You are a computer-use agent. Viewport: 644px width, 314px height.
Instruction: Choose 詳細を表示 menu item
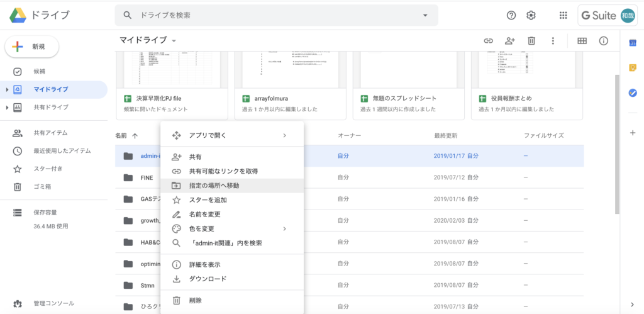coord(232,265)
